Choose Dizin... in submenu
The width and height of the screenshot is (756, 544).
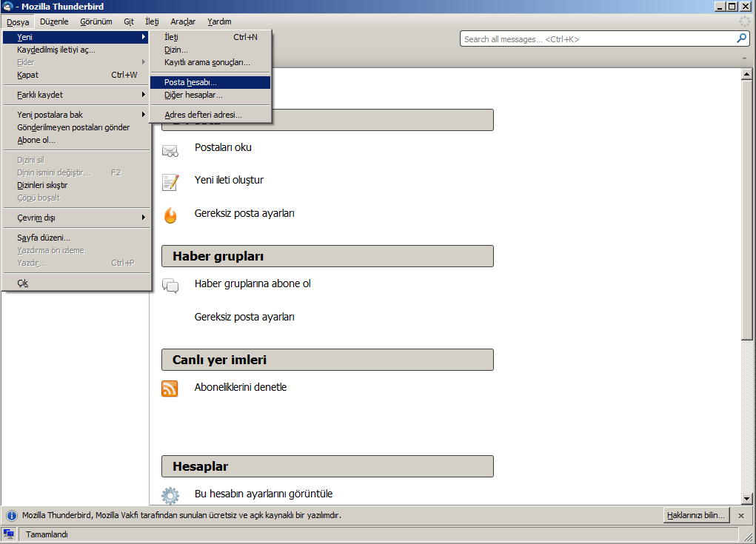click(210, 50)
